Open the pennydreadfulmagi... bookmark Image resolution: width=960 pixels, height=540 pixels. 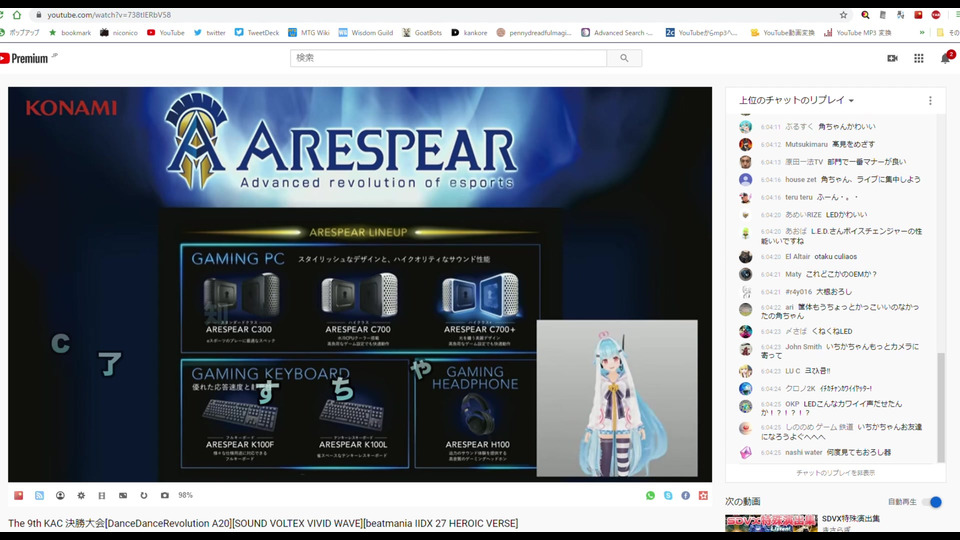click(x=534, y=32)
